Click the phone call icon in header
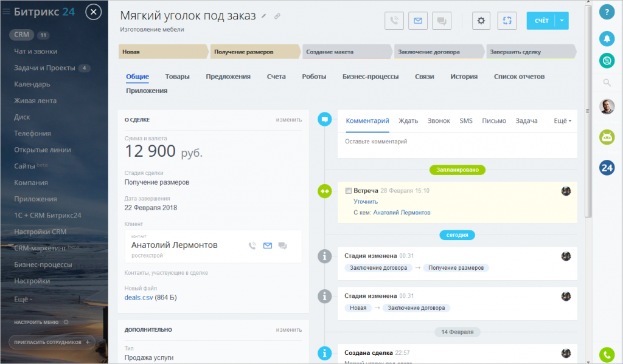This screenshot has width=623, height=364. coord(394,21)
